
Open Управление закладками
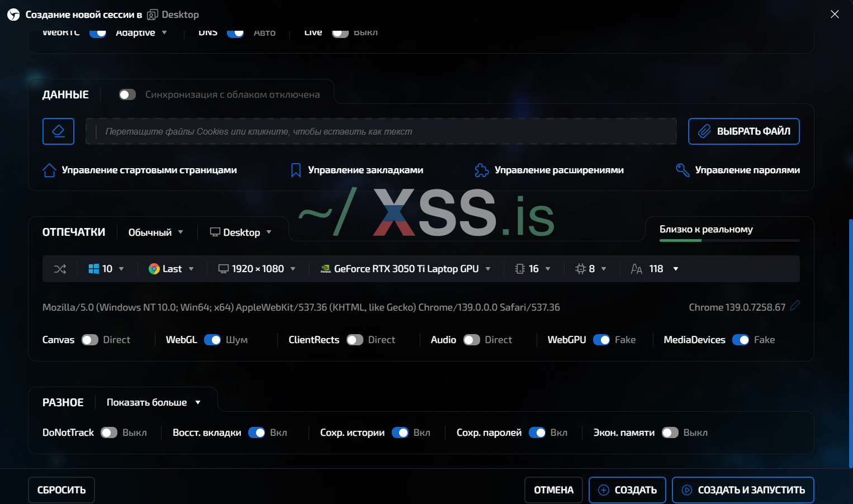(357, 170)
